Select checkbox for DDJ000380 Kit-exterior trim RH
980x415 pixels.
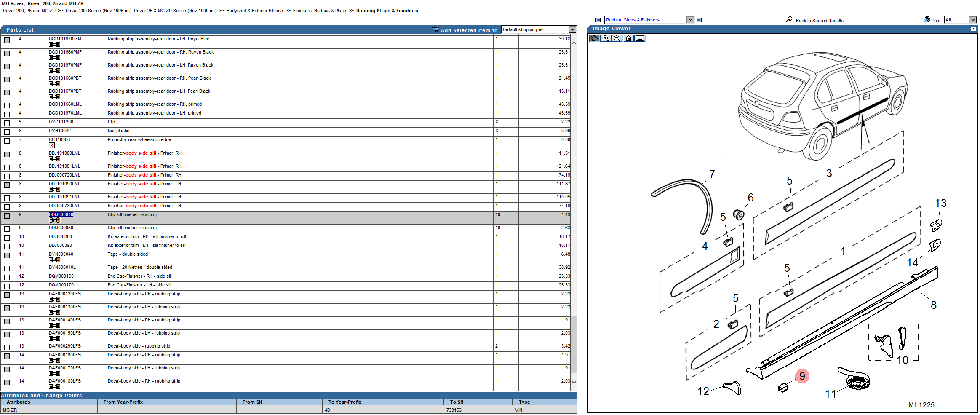[7, 238]
